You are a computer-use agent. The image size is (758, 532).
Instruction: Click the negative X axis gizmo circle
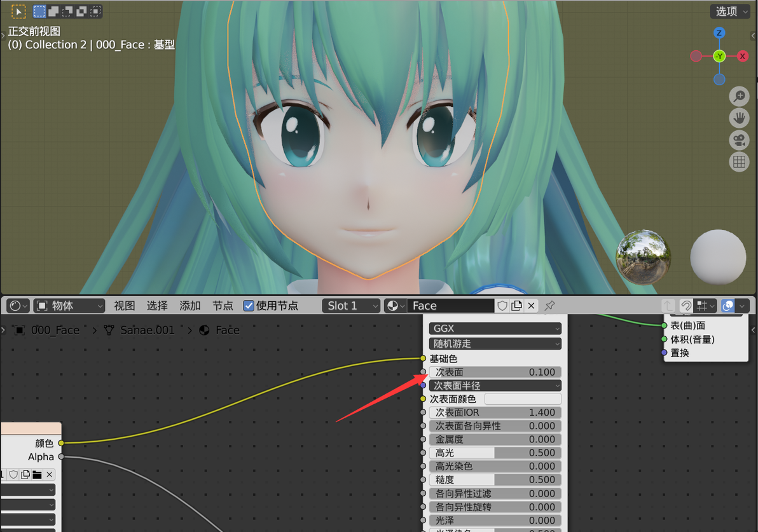696,56
